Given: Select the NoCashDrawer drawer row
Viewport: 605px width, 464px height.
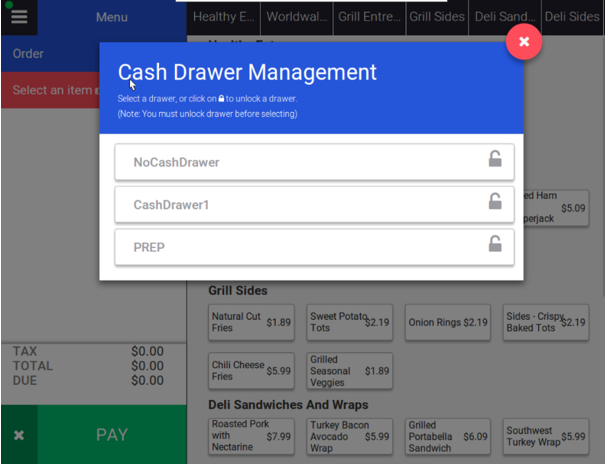Looking at the screenshot, I should 314,162.
